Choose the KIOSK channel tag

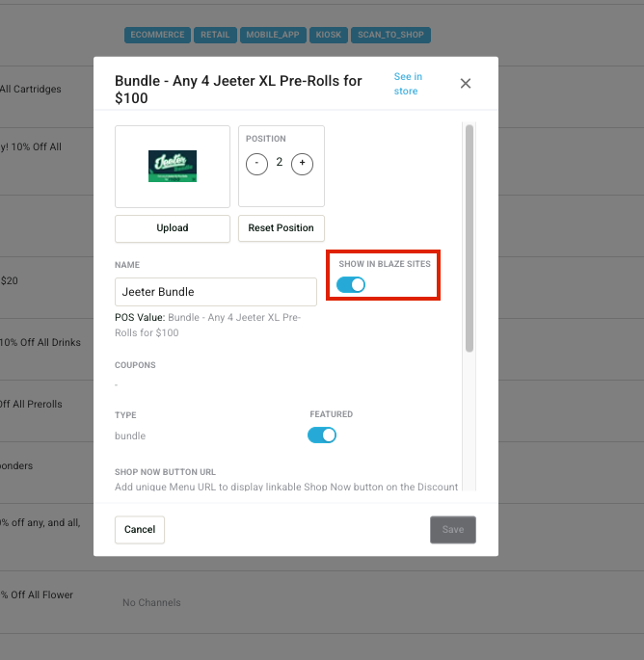(x=329, y=36)
